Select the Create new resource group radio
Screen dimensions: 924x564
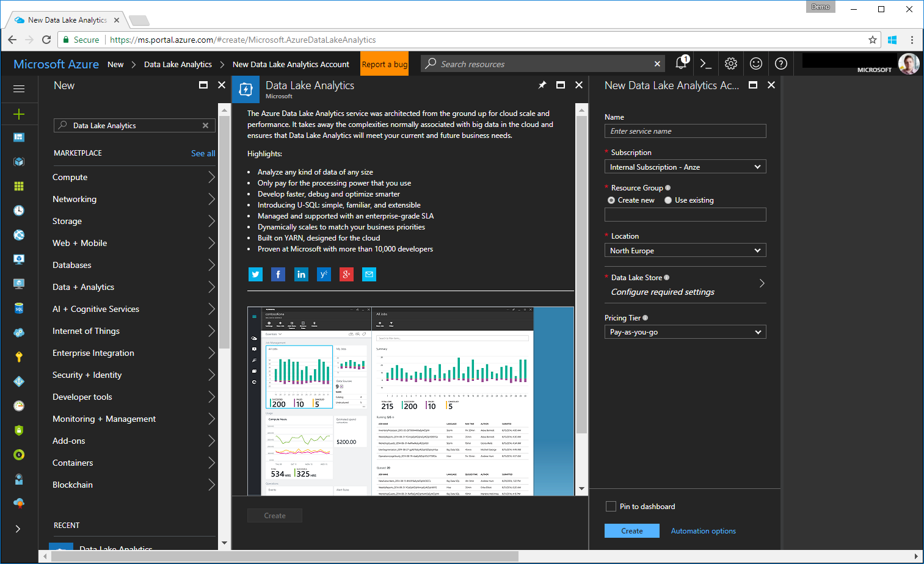point(611,200)
